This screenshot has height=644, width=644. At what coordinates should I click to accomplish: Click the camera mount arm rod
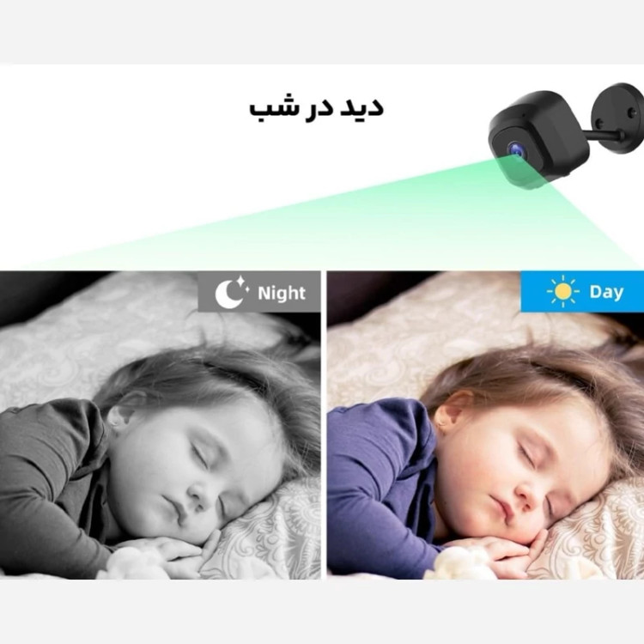[x=605, y=136]
